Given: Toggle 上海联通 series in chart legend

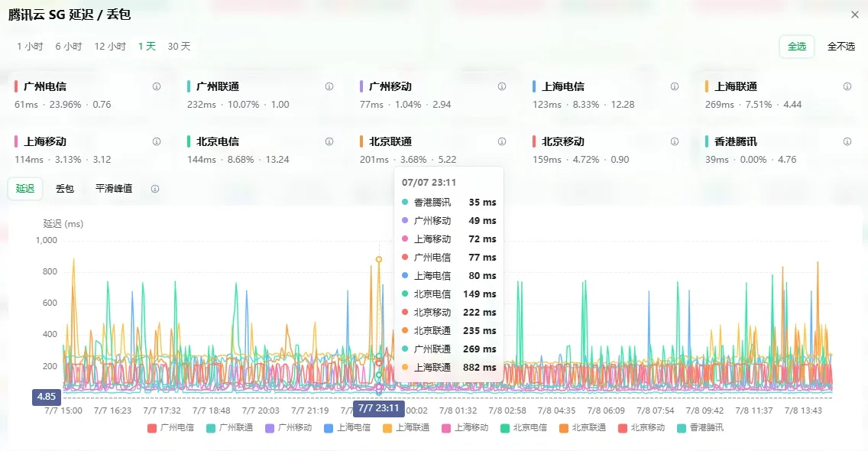Looking at the screenshot, I should pos(406,428).
